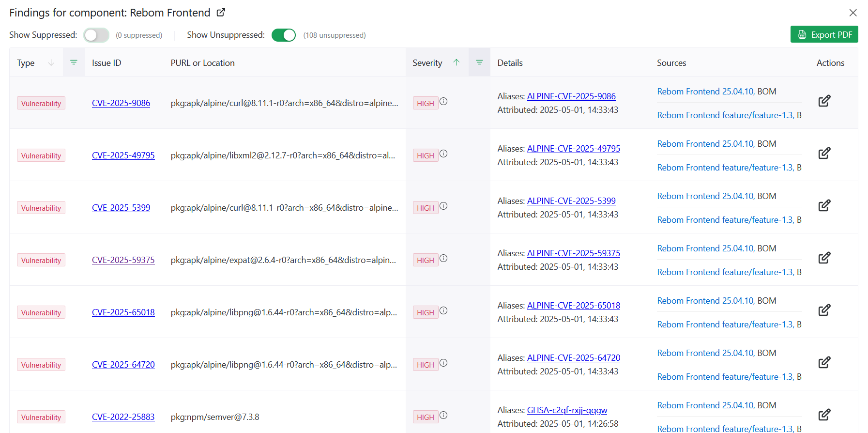
Task: Open Rebom Frontend component in external link icon
Action: click(x=221, y=13)
